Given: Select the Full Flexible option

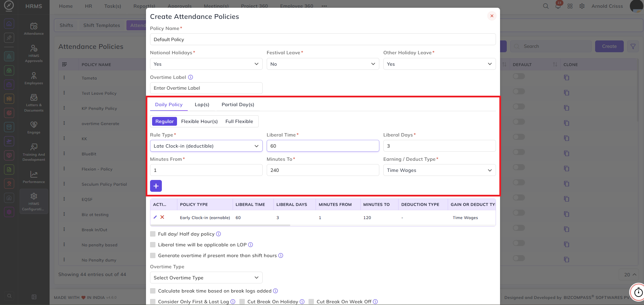Looking at the screenshot, I should coord(239,121).
